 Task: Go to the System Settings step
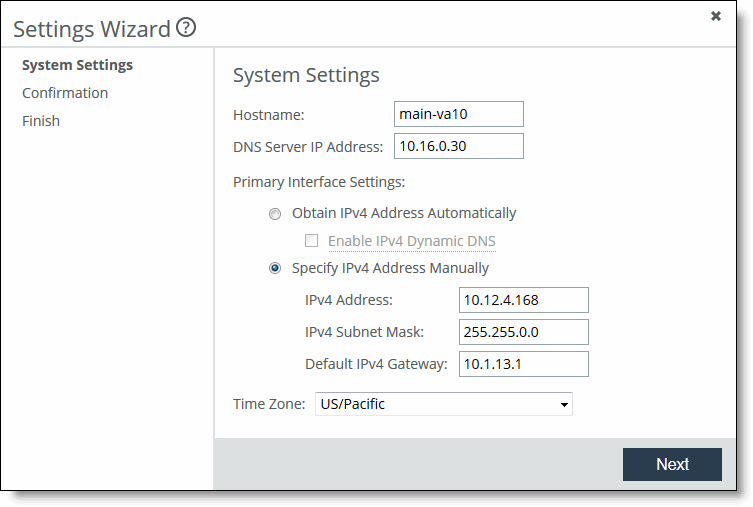point(77,65)
